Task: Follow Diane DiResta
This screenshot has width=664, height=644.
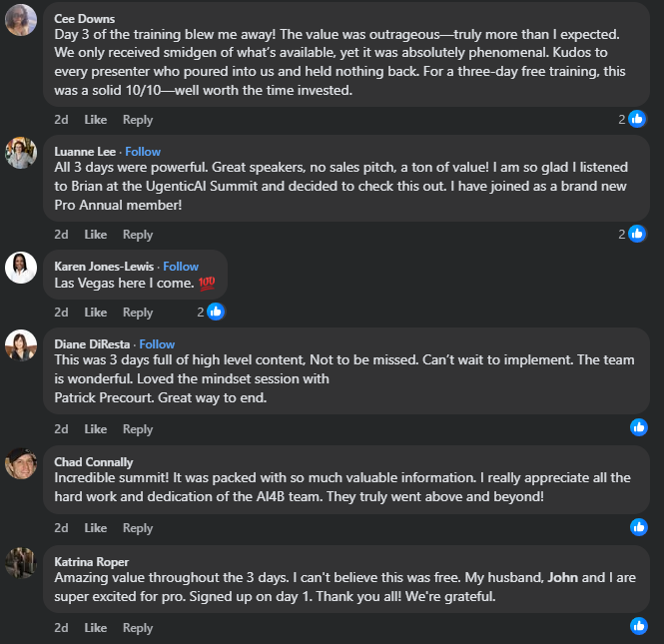Action: (x=157, y=344)
